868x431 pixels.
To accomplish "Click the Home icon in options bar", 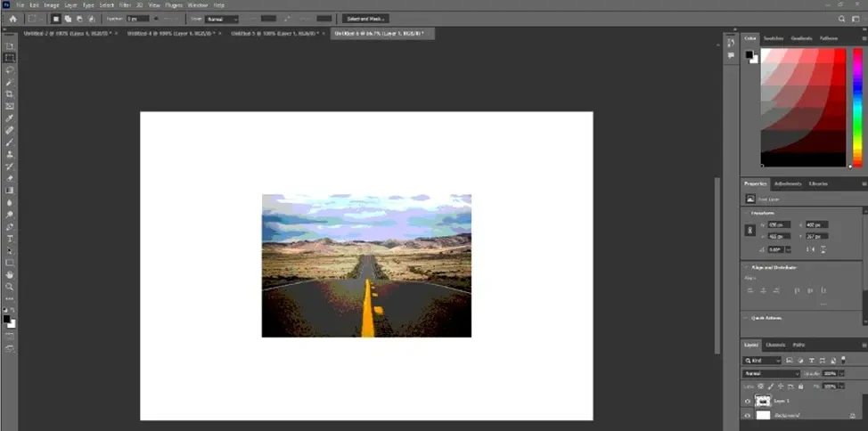I will tap(12, 19).
